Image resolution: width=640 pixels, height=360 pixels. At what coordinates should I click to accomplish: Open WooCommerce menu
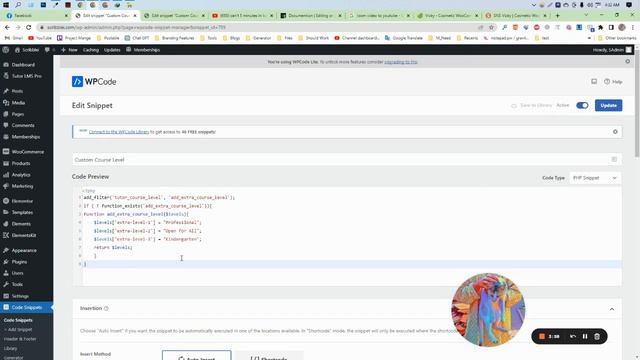tap(27, 151)
